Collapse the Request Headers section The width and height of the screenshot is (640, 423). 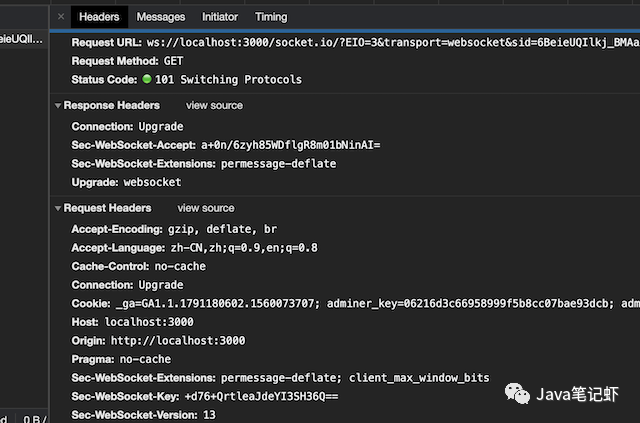pos(57,208)
